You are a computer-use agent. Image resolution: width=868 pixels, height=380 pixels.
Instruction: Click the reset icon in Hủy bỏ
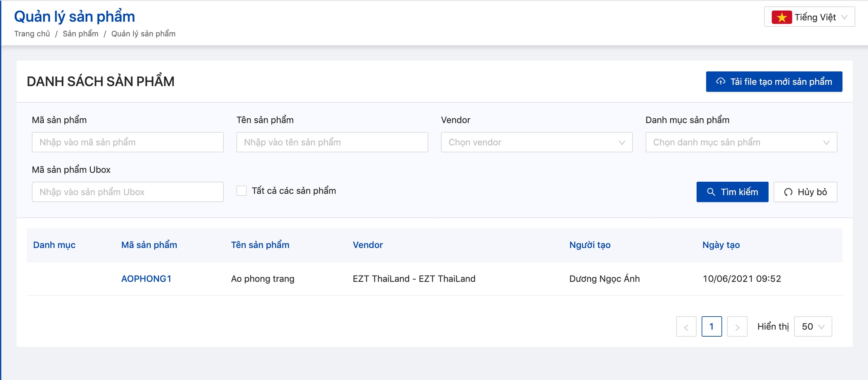788,192
